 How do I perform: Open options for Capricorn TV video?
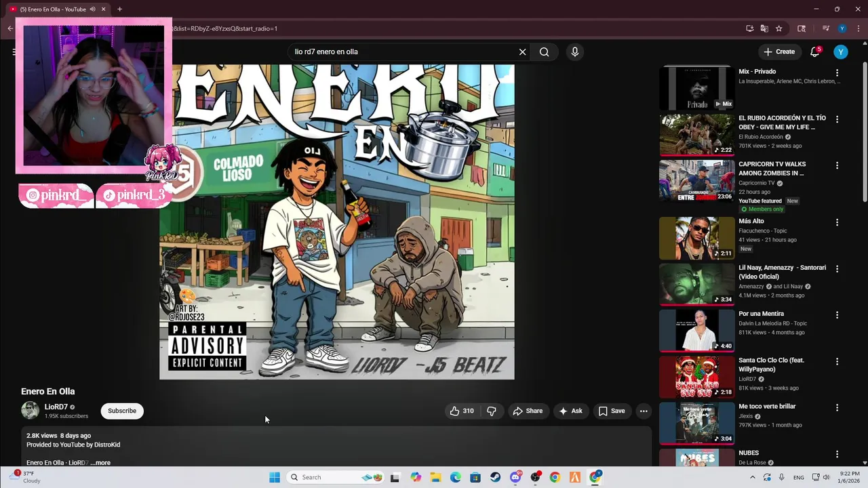pyautogui.click(x=837, y=165)
